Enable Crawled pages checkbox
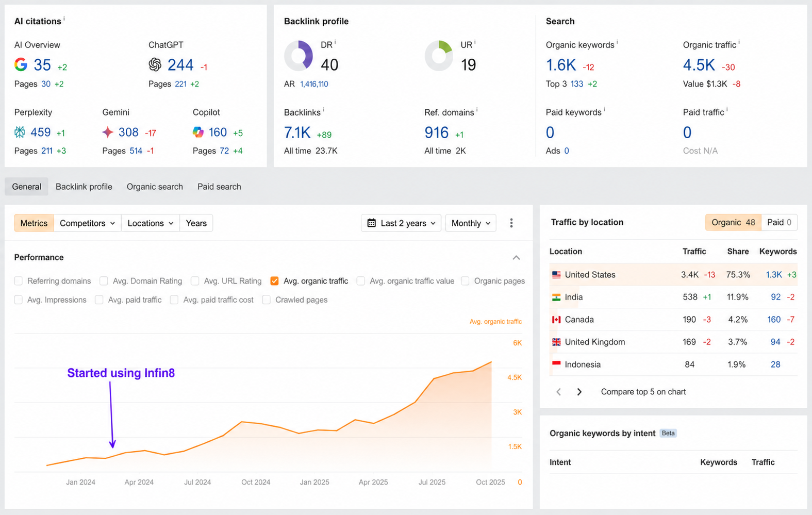Viewport: 812px width, 515px height. 267,300
